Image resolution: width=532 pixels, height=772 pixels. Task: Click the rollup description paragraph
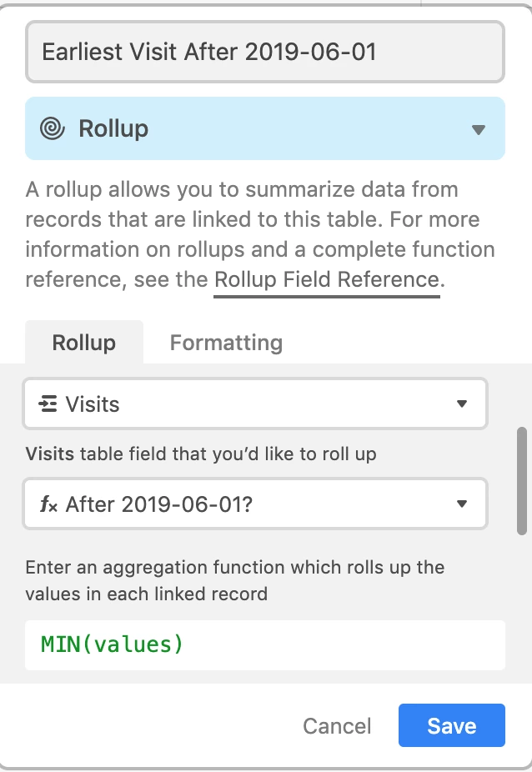click(260, 234)
